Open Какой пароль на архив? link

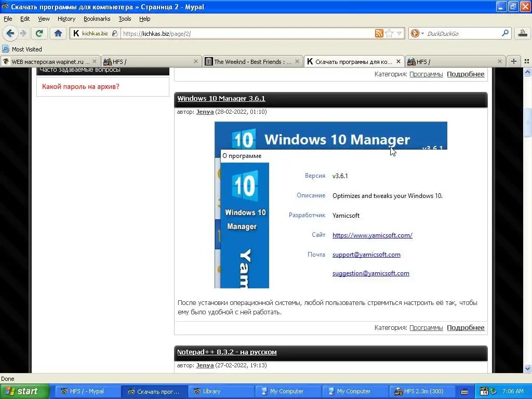pos(81,87)
